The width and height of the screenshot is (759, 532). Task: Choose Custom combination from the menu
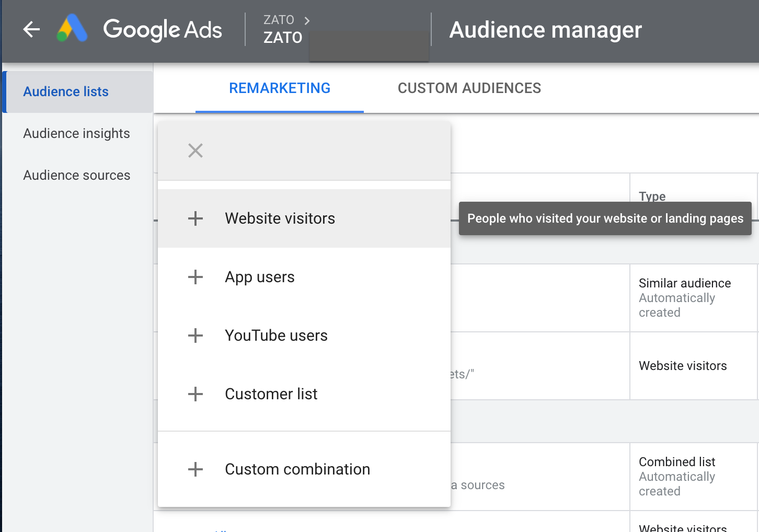(x=304, y=469)
